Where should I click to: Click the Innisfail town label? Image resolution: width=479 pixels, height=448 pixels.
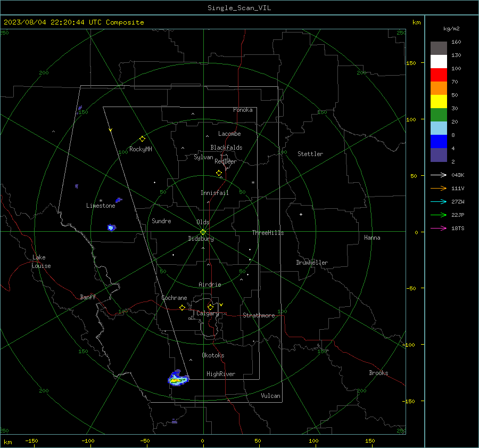[214, 193]
